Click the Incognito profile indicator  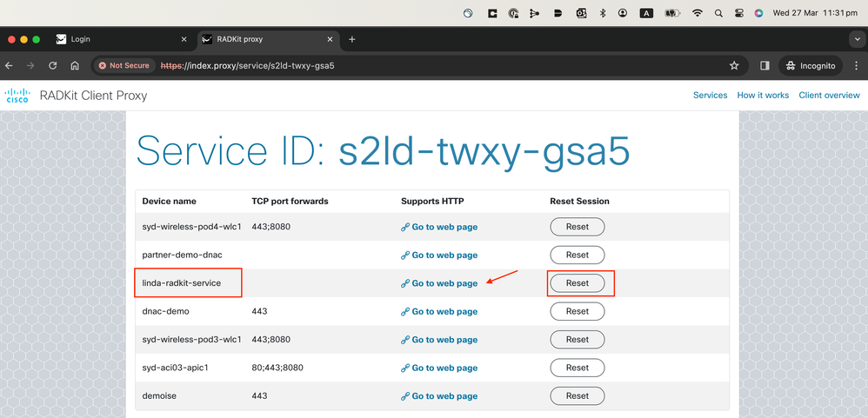coord(811,66)
